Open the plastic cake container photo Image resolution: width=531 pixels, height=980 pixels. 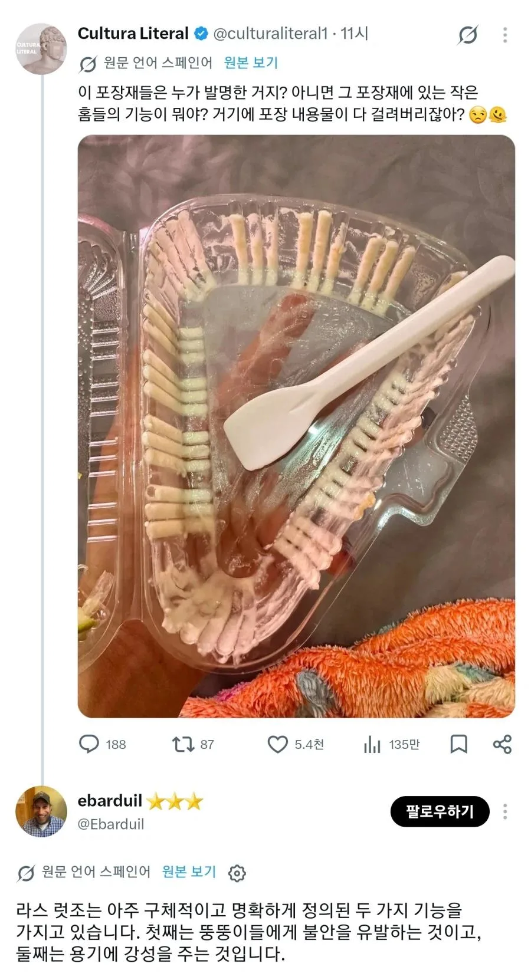[296, 426]
